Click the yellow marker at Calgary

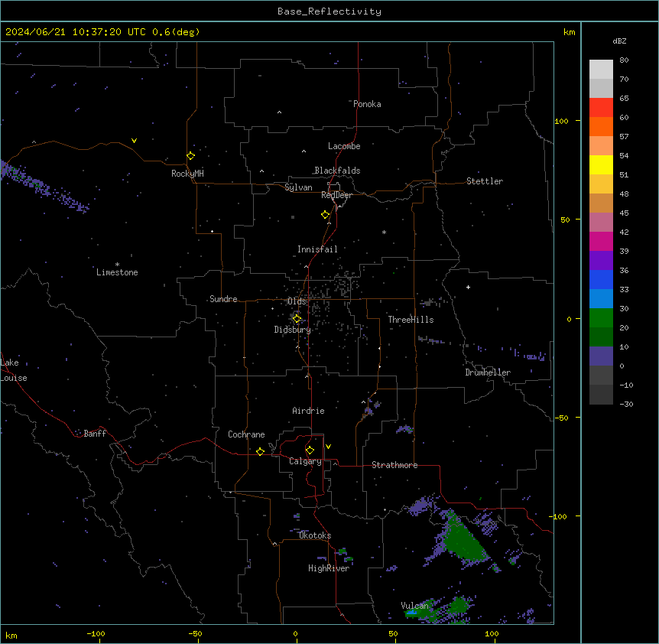pos(310,450)
